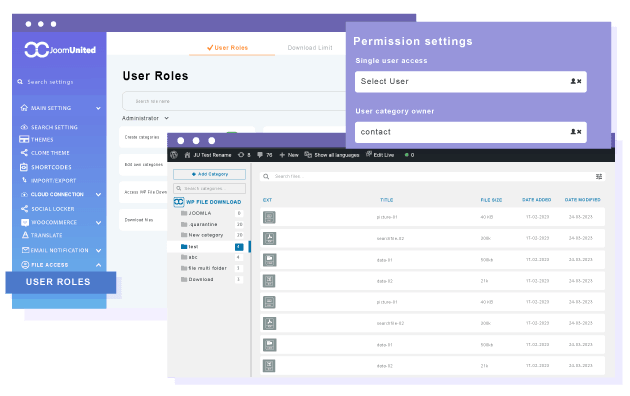
Task: Expand the Cloud Connection chevron
Action: click(x=98, y=194)
